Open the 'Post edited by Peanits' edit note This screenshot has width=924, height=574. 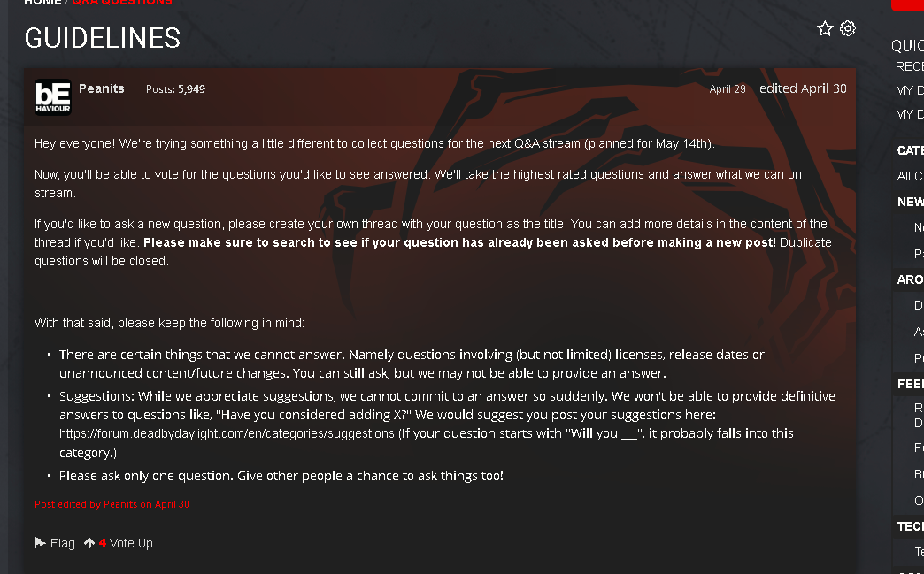tap(112, 504)
